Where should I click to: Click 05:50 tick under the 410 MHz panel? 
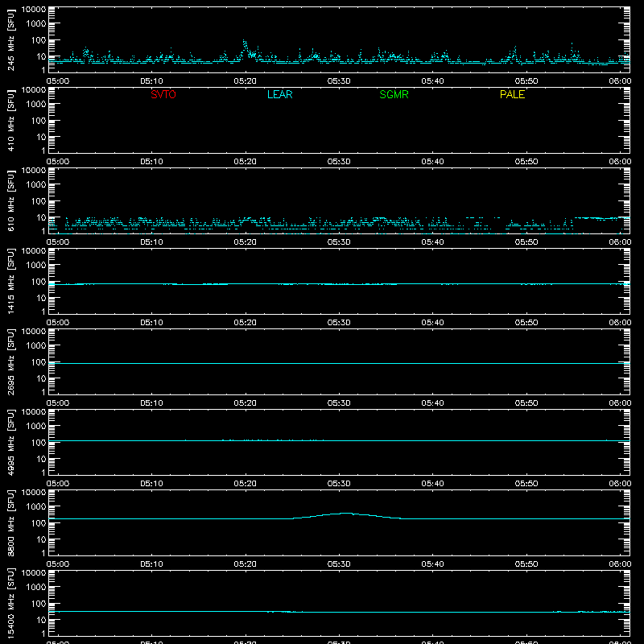coord(526,162)
